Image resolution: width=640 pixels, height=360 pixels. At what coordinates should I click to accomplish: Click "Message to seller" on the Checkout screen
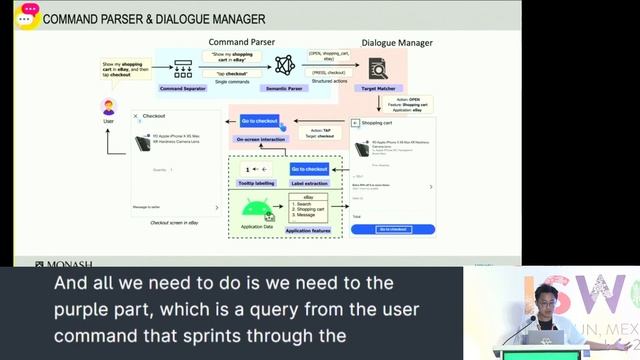point(146,207)
